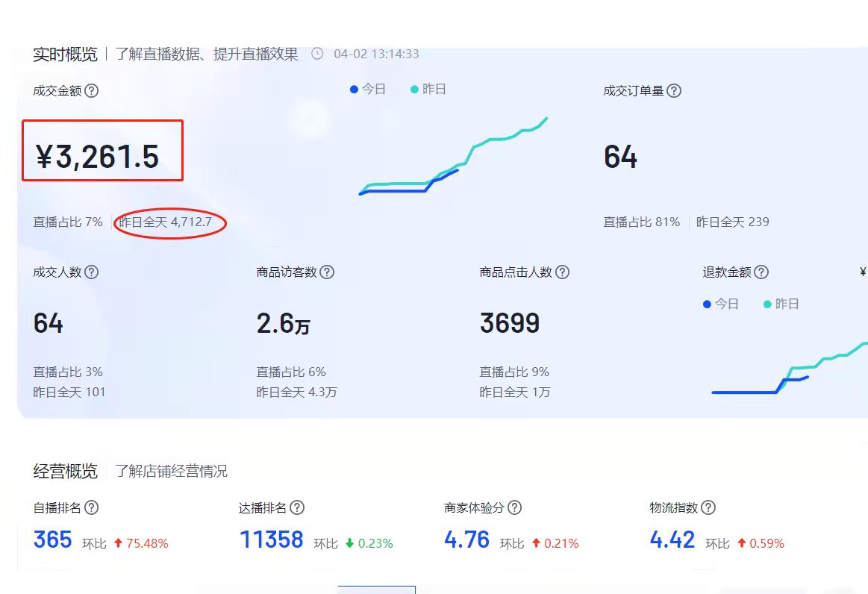Screen dimensions: 868x594
Task: Open the 商家体验分 help icon
Action: coord(514,507)
